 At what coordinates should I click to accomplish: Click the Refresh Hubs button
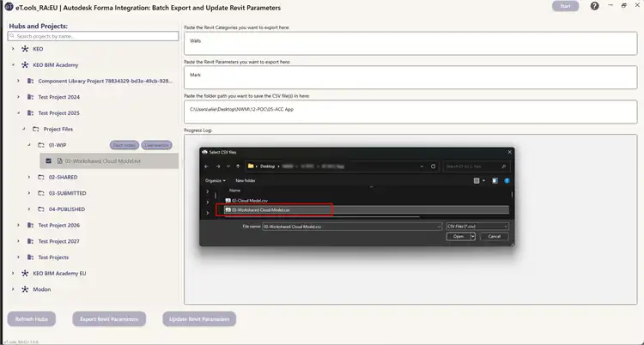pyautogui.click(x=32, y=319)
